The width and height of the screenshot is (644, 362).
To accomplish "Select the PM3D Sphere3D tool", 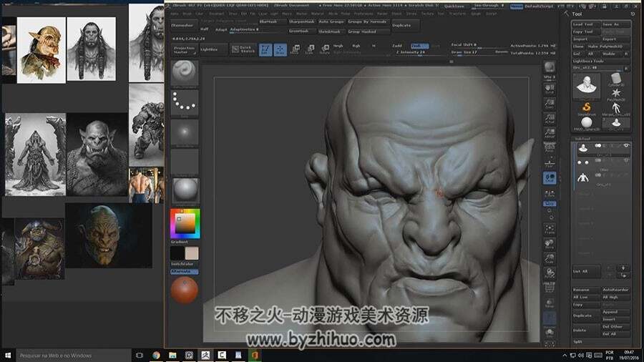I will pyautogui.click(x=587, y=124).
